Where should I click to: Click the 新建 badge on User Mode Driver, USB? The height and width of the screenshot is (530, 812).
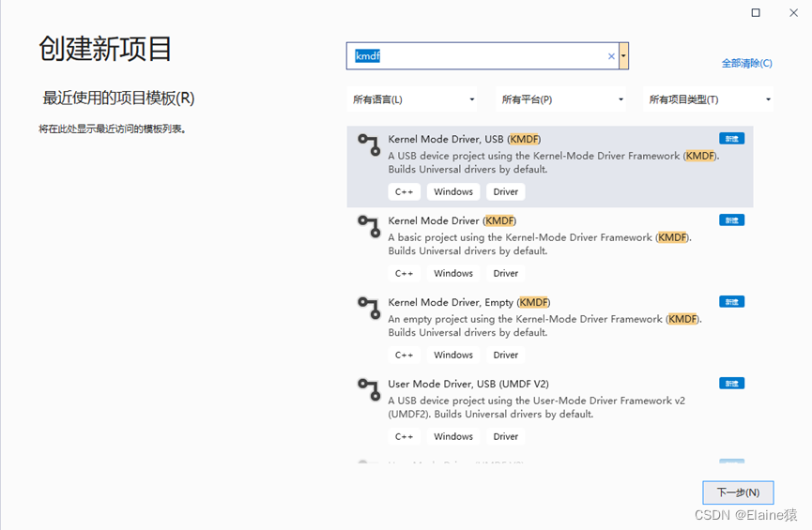coord(731,384)
